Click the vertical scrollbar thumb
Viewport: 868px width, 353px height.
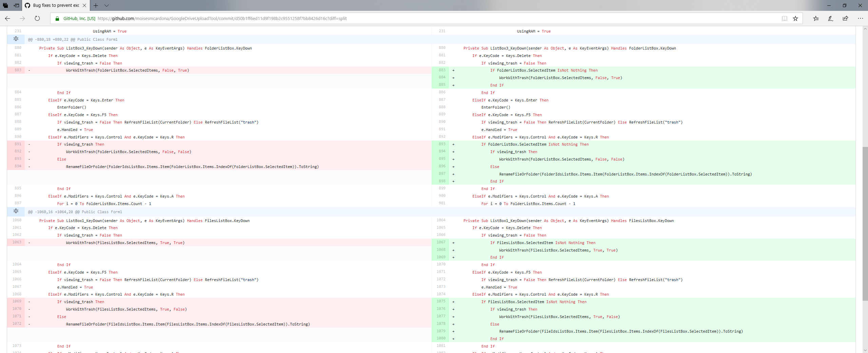click(865, 224)
